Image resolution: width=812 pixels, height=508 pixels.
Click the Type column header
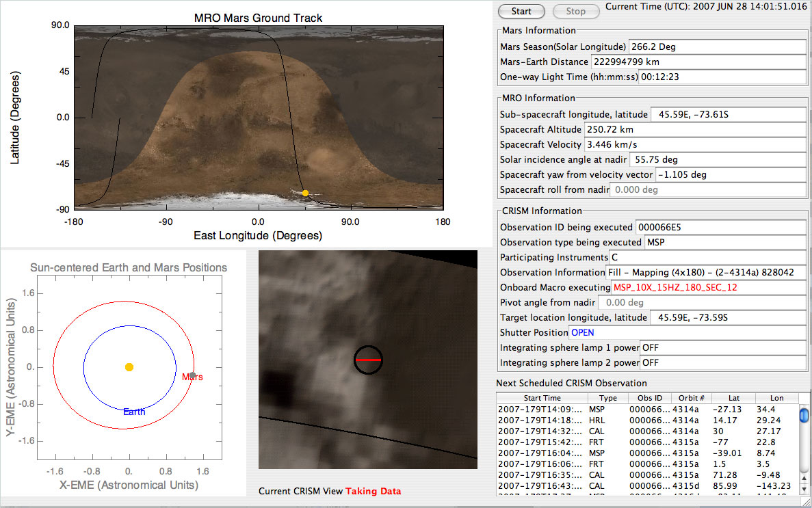point(607,398)
